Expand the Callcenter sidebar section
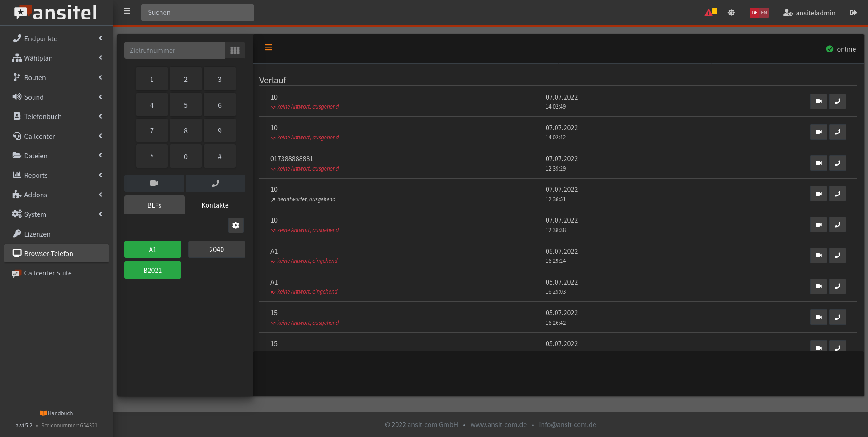 click(57, 136)
